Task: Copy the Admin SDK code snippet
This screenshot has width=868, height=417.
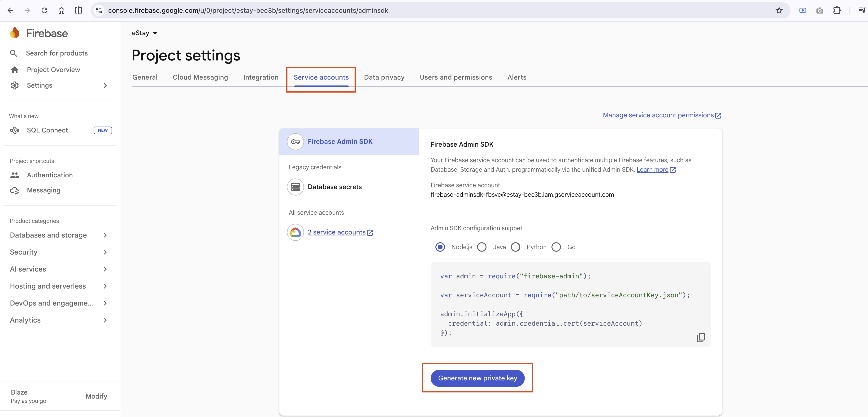Action: click(x=701, y=337)
